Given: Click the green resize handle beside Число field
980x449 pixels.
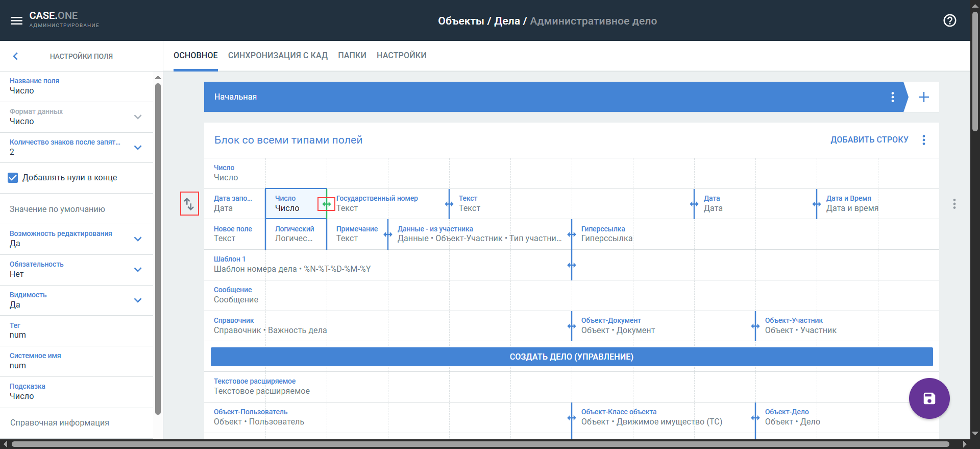Looking at the screenshot, I should point(326,204).
